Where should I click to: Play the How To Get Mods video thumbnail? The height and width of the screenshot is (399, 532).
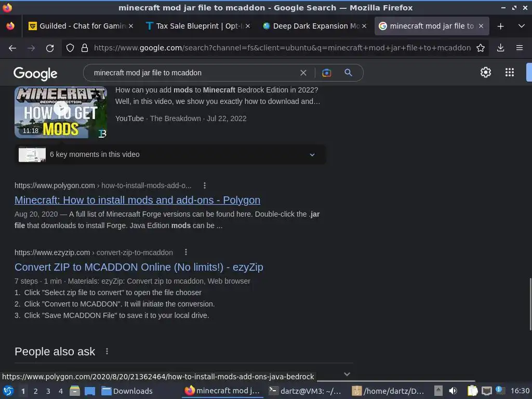coord(61,112)
